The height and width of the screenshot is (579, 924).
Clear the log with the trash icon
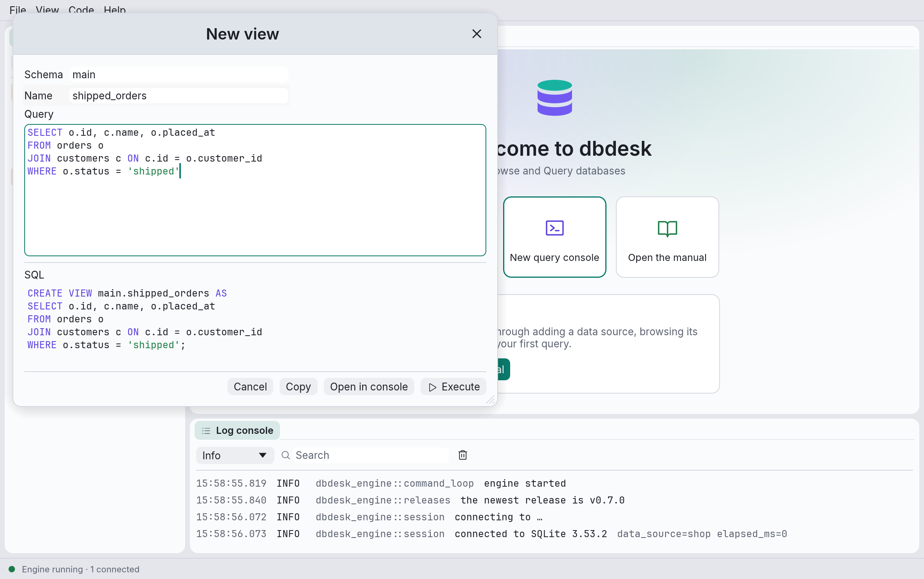point(463,455)
